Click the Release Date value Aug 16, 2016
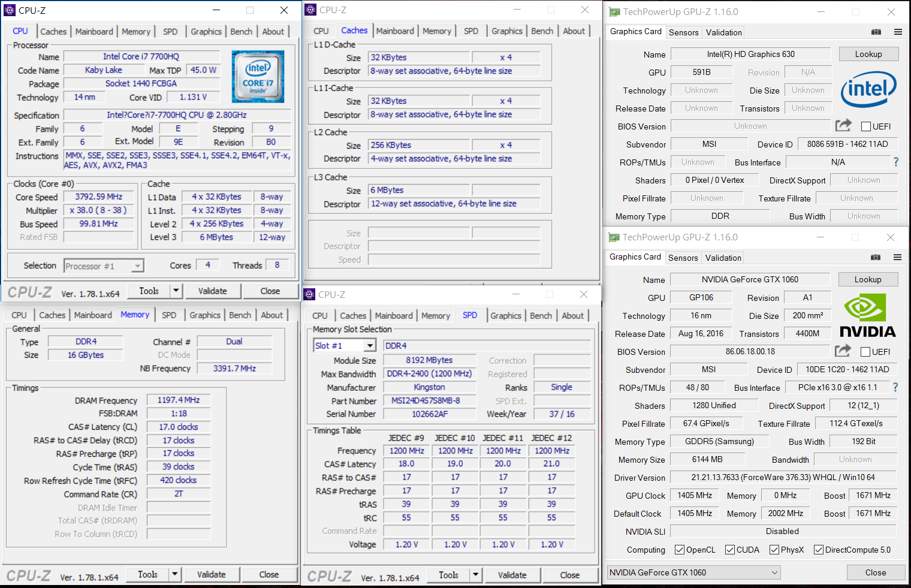 coord(701,333)
